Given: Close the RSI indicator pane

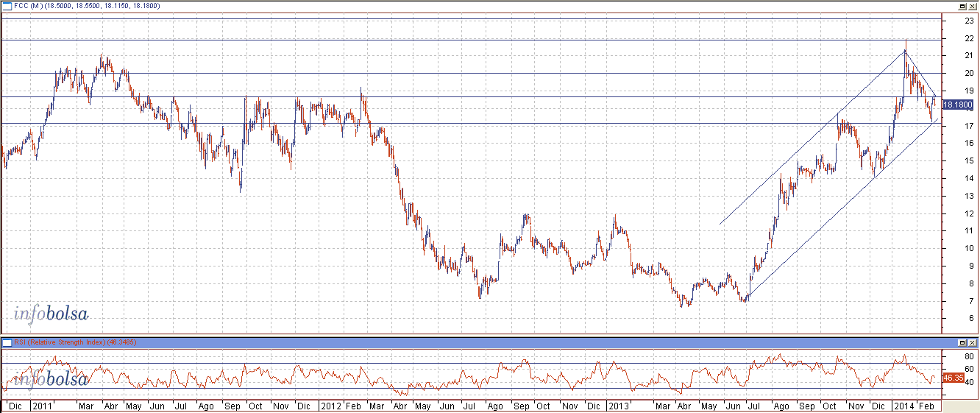Looking at the screenshot, I should [972, 343].
